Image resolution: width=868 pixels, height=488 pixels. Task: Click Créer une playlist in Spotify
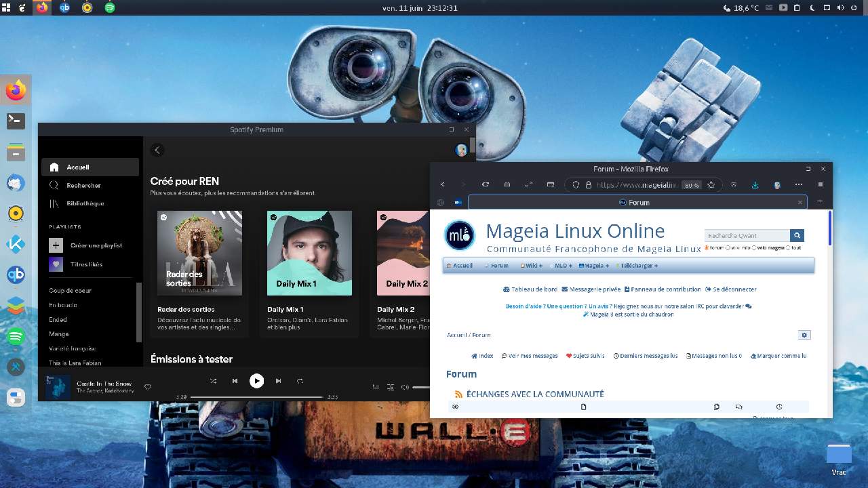[86, 245]
